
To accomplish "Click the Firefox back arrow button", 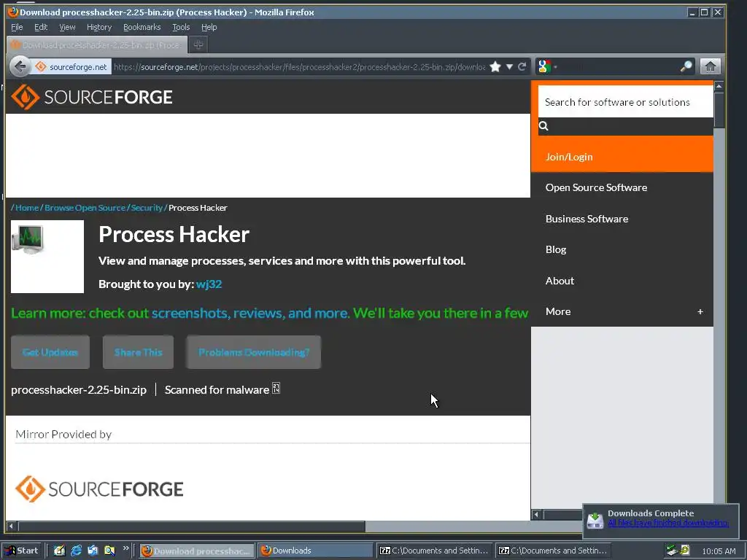I will (20, 66).
